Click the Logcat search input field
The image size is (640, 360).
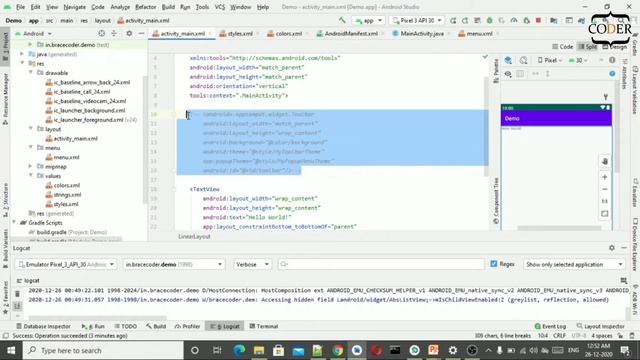[381, 264]
